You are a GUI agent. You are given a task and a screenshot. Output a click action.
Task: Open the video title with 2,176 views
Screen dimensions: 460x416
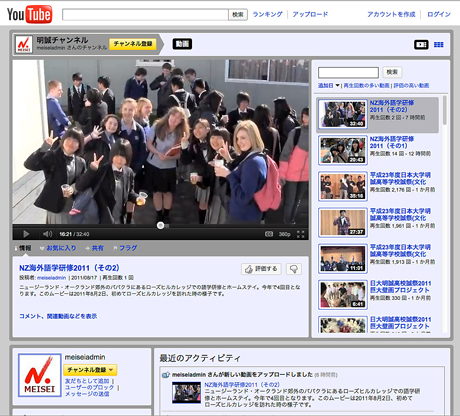click(400, 178)
